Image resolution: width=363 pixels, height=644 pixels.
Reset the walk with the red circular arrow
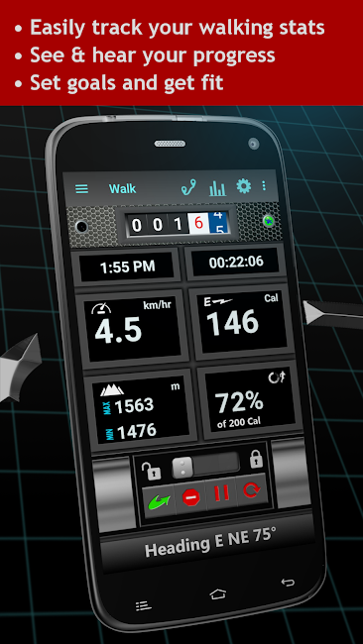click(x=252, y=490)
